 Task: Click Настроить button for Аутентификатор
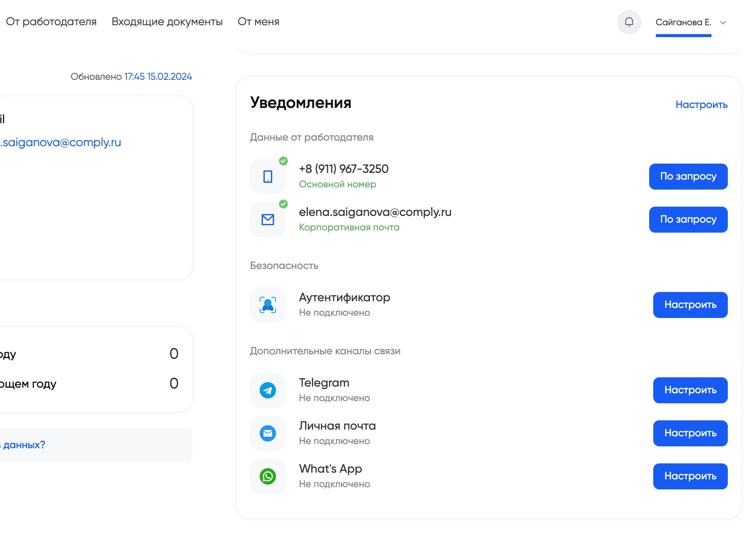pyautogui.click(x=690, y=305)
